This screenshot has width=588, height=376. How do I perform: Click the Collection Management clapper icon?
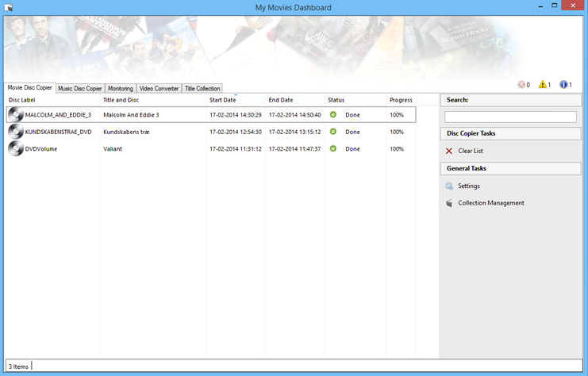pyautogui.click(x=449, y=203)
